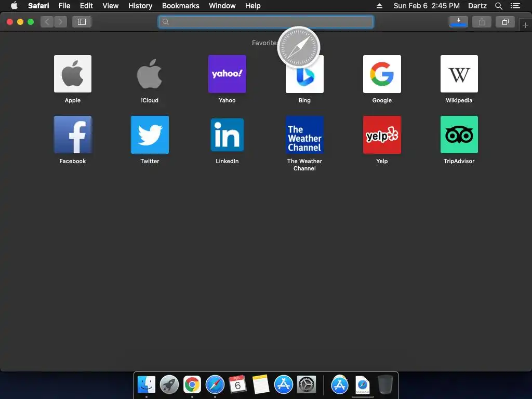This screenshot has height=399, width=532.
Task: Click the Share toolbar button
Action: pos(482,22)
